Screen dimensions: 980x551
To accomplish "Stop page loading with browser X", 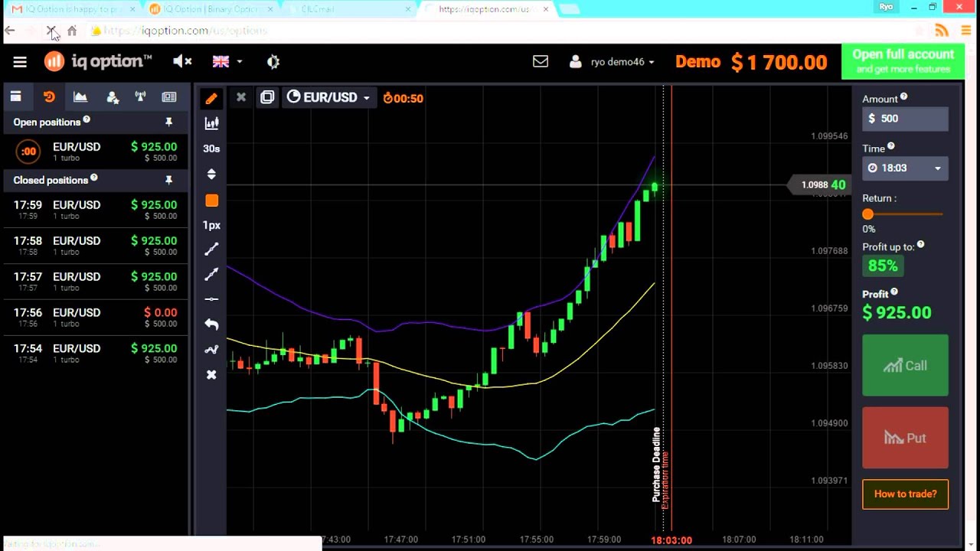I will pos(51,31).
